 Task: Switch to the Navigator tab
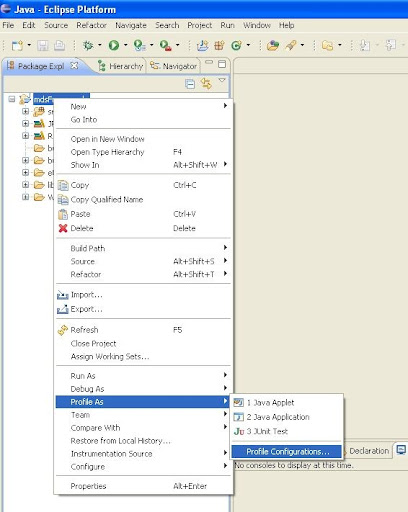[x=174, y=66]
